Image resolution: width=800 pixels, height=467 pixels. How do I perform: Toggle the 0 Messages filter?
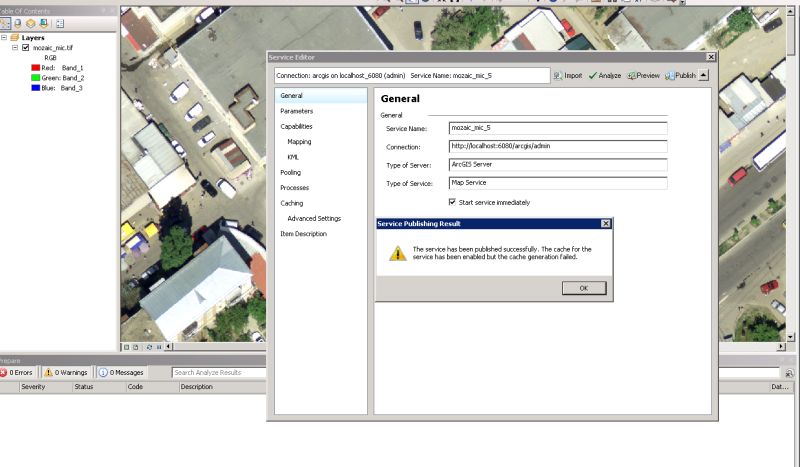pyautogui.click(x=121, y=373)
